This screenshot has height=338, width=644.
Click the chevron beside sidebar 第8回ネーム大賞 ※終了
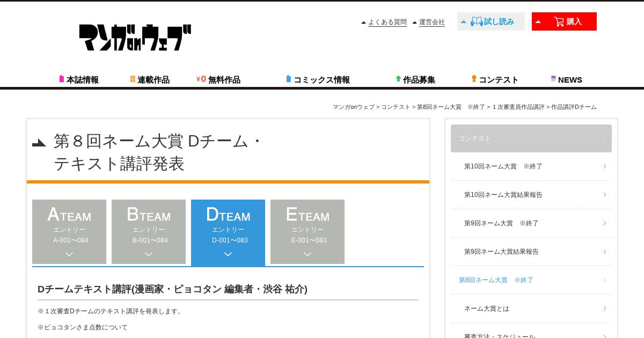pos(604,280)
